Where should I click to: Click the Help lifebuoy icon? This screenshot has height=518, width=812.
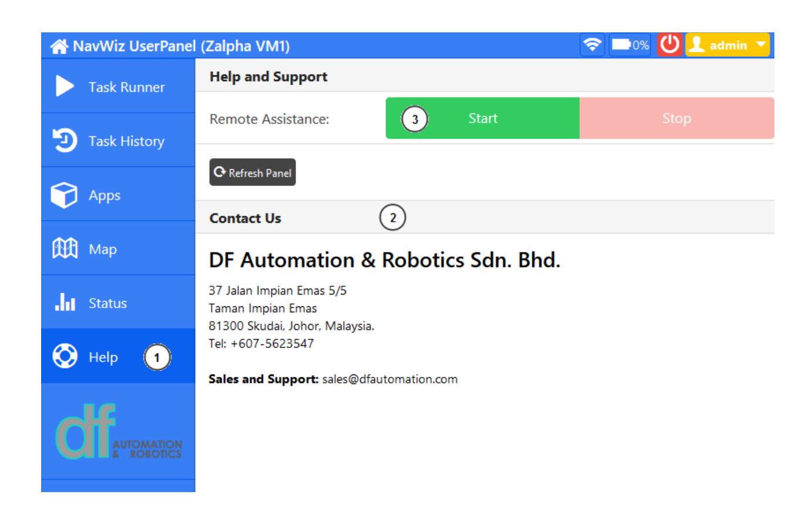click(65, 356)
